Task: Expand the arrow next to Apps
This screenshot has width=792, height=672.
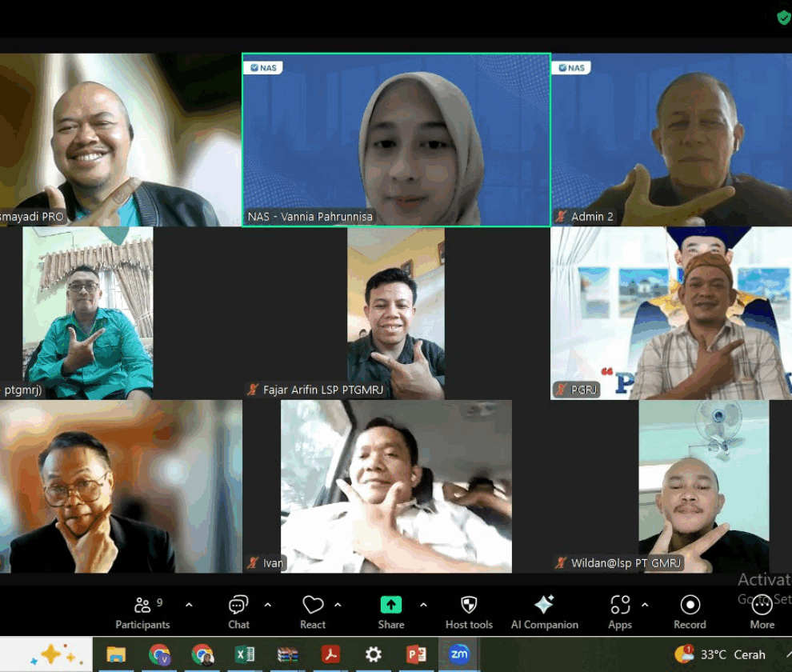Action: 645,605
